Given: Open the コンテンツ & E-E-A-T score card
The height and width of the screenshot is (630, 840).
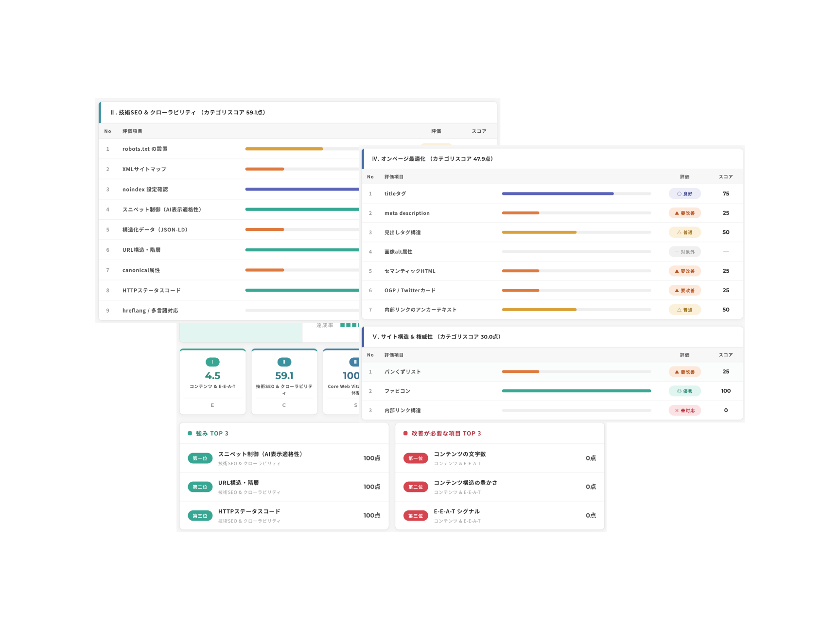Looking at the screenshot, I should pyautogui.click(x=212, y=382).
